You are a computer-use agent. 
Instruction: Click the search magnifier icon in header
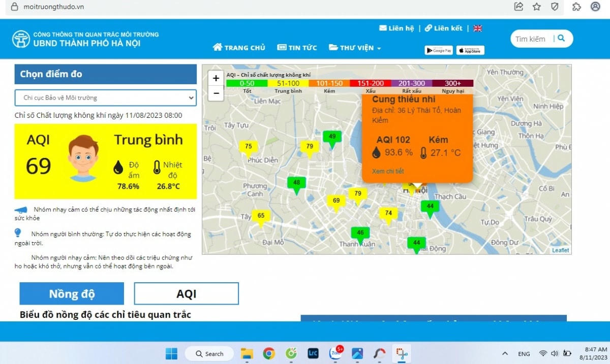pos(561,39)
